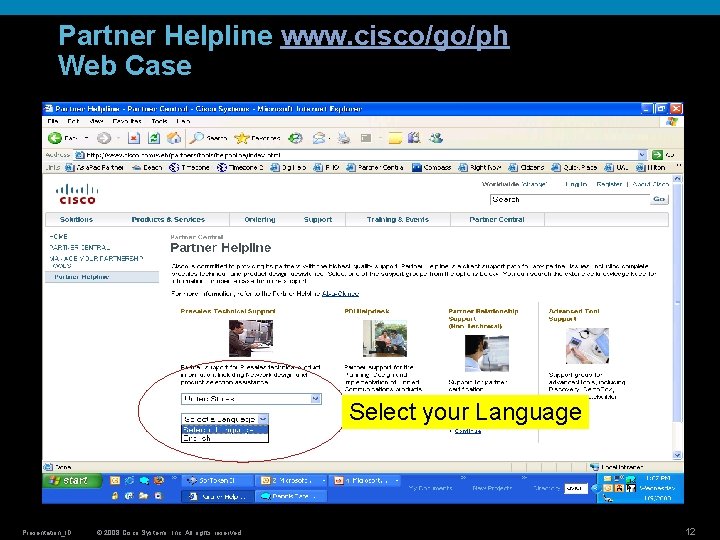Click the address bar URL field
The image size is (720, 540).
tap(356, 155)
